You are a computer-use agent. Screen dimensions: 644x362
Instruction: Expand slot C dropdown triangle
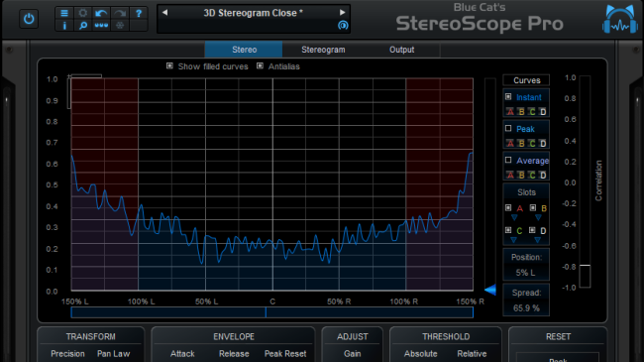(513, 240)
